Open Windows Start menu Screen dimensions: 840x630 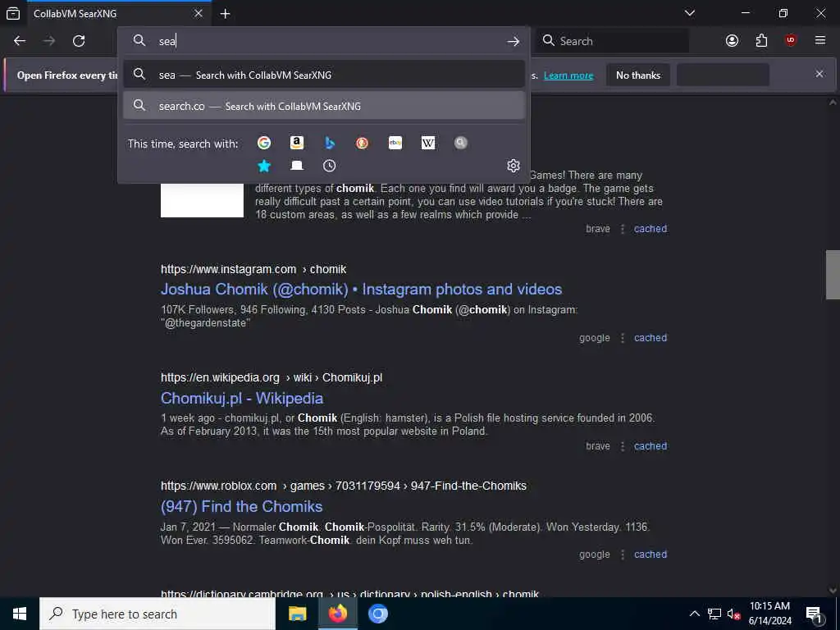(x=20, y=614)
